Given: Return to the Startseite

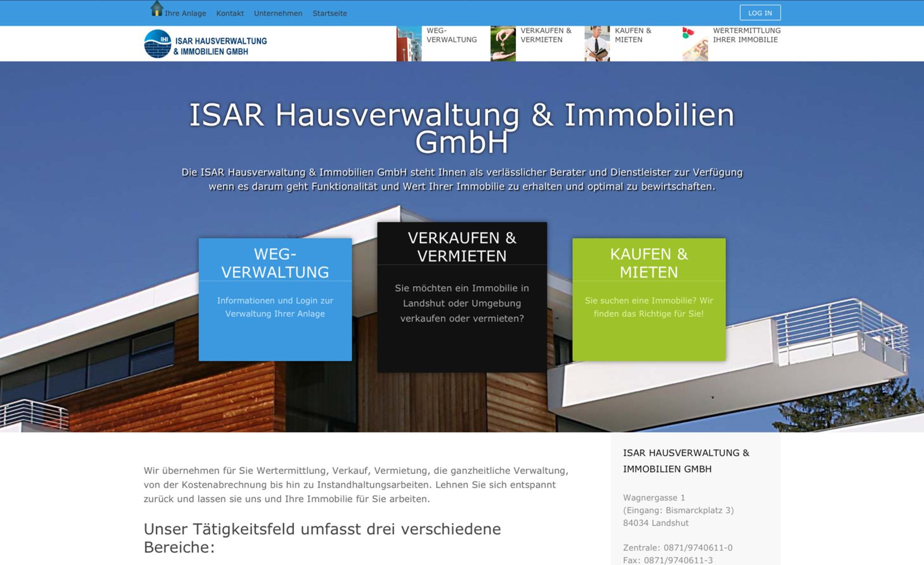Looking at the screenshot, I should [x=330, y=13].
